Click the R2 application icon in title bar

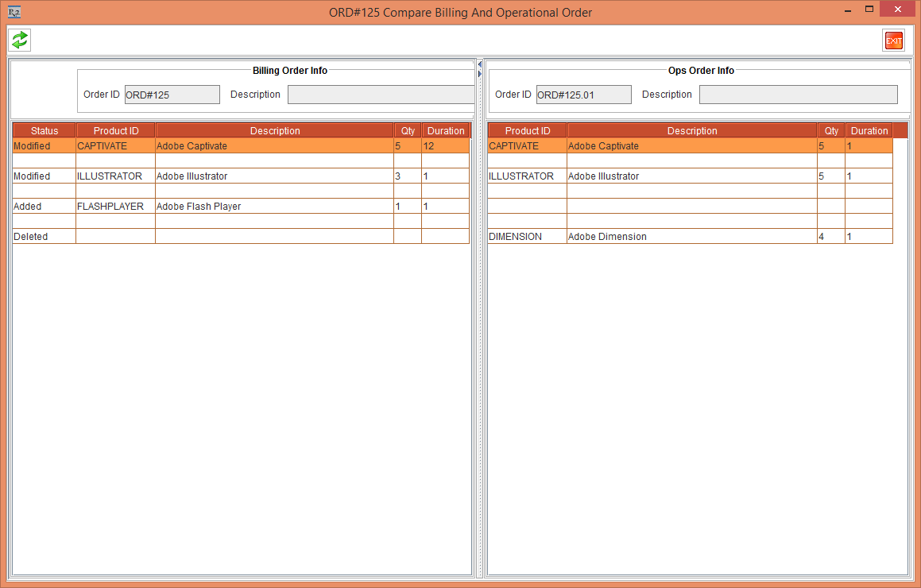click(x=14, y=12)
